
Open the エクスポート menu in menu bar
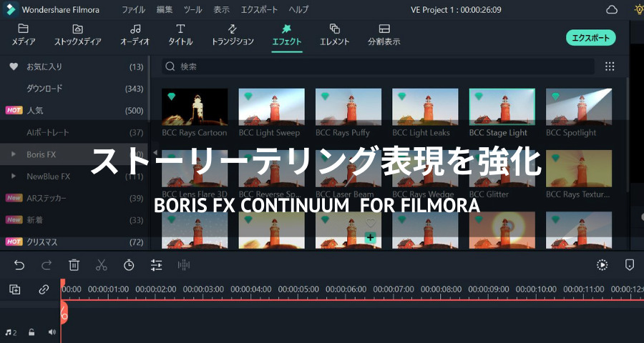pyautogui.click(x=259, y=10)
